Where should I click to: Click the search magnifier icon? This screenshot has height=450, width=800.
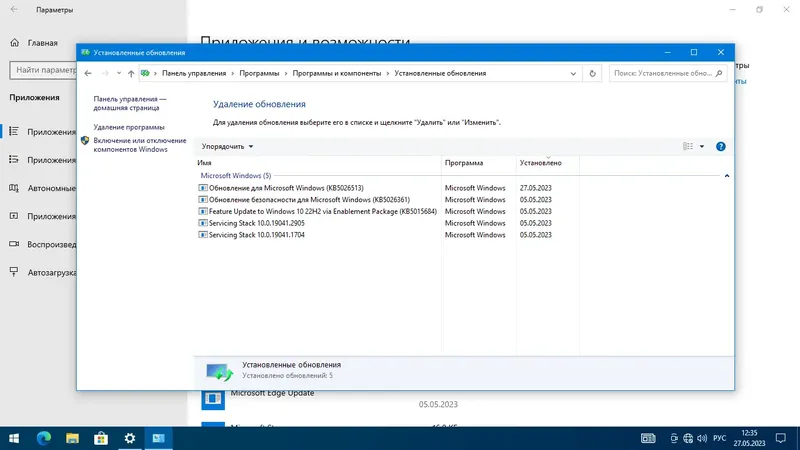coord(719,73)
